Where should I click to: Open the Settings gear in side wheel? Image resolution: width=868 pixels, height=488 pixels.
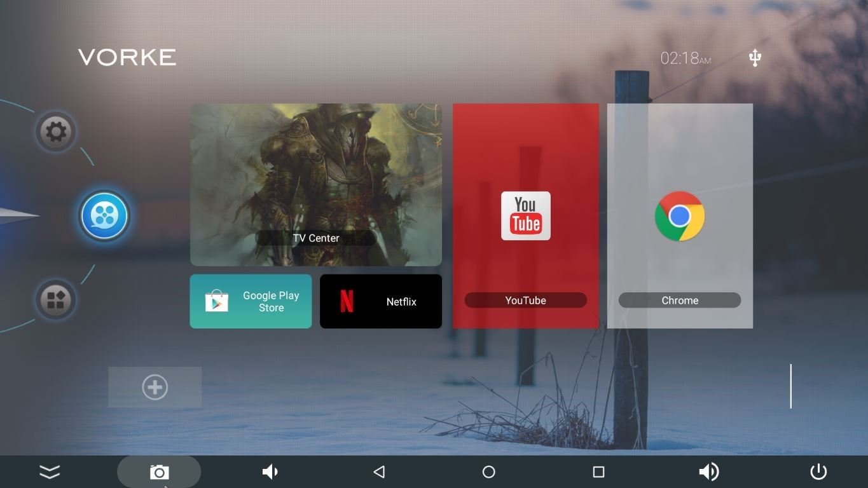56,132
